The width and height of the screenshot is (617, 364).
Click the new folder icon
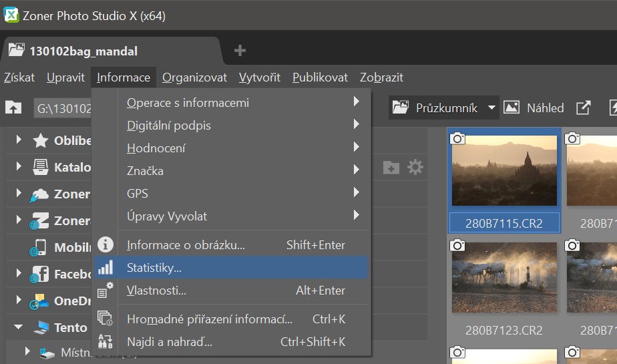(391, 168)
